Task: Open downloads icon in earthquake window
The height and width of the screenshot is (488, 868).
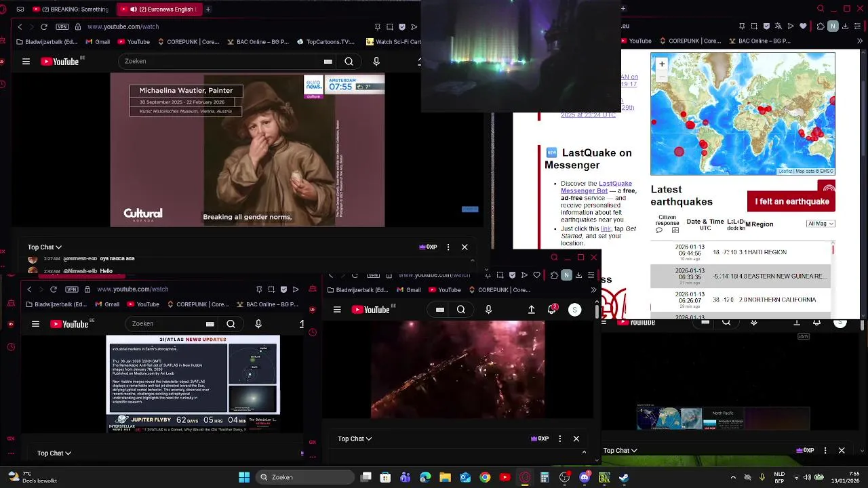Action: pyautogui.click(x=845, y=26)
